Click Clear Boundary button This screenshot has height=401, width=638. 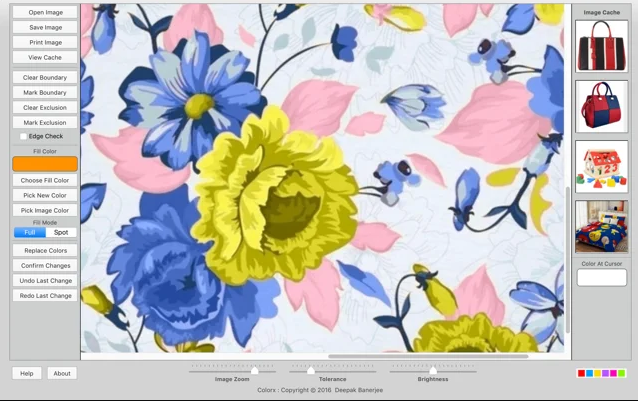[x=45, y=77]
